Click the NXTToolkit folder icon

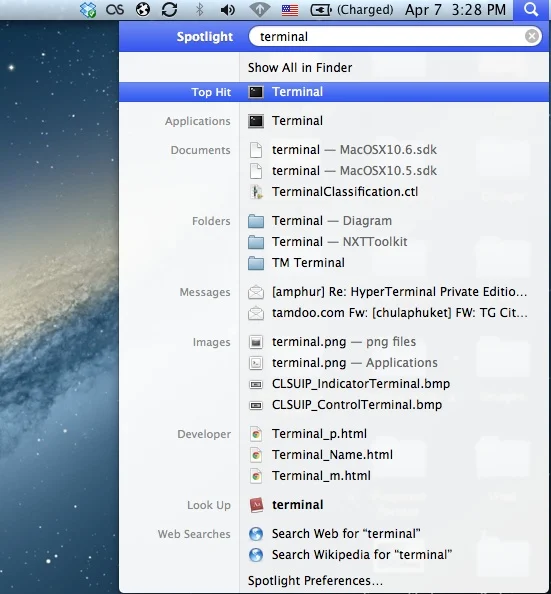pos(256,242)
